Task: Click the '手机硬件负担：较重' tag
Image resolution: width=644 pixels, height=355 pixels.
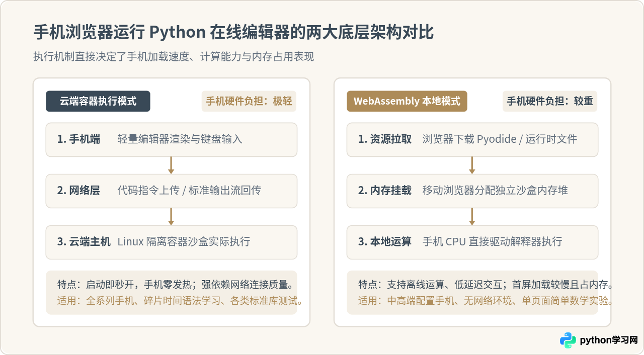Action: click(550, 101)
